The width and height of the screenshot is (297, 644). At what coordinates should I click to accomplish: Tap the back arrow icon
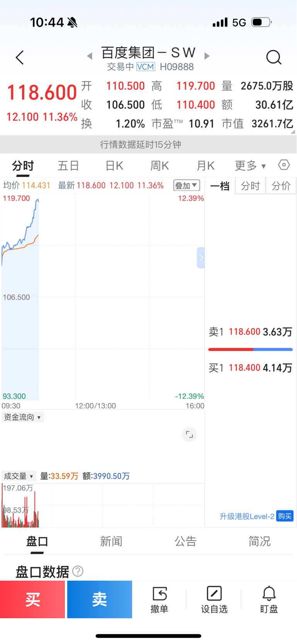20,58
